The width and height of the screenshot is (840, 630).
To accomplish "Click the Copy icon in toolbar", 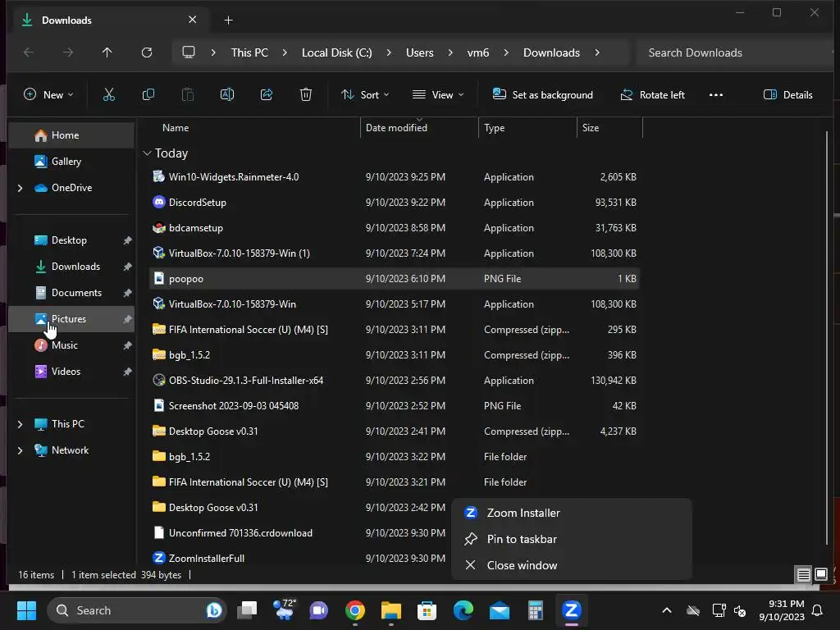I will [x=148, y=95].
